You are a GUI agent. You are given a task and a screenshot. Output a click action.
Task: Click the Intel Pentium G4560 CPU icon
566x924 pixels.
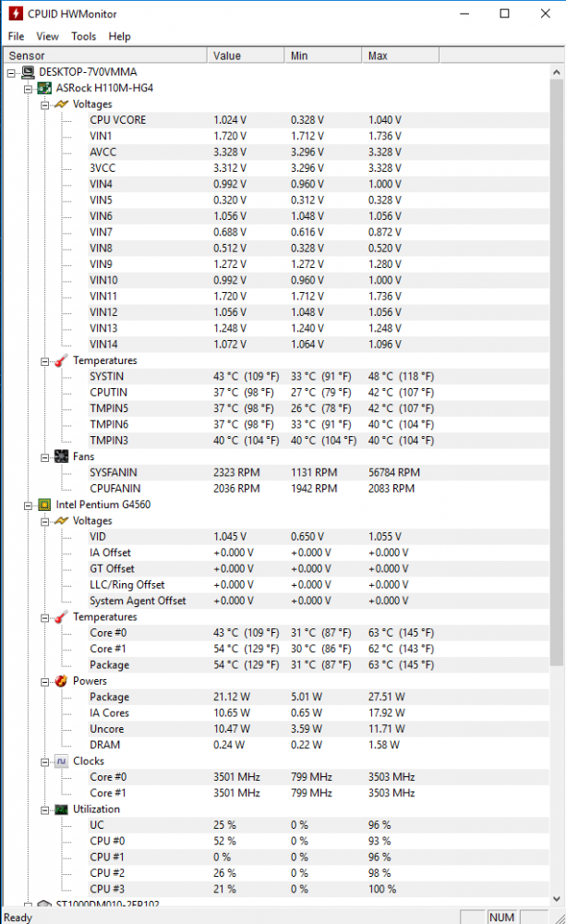coord(43,505)
